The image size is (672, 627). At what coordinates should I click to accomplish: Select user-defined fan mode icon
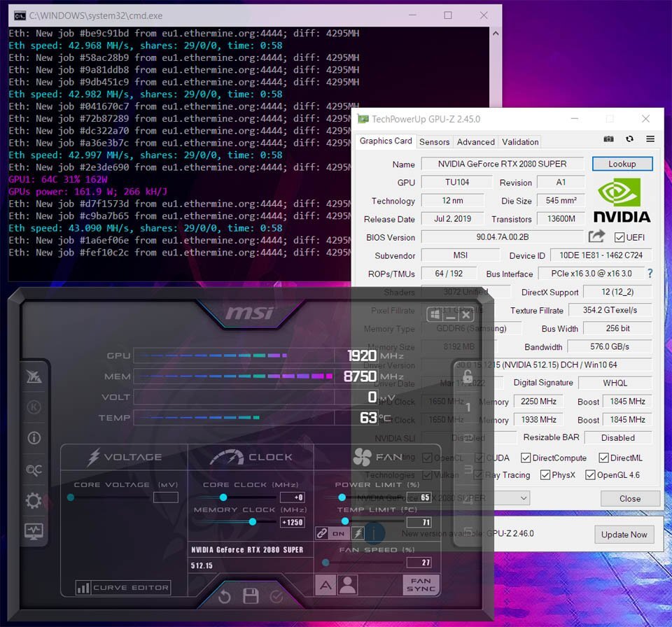pyautogui.click(x=348, y=584)
